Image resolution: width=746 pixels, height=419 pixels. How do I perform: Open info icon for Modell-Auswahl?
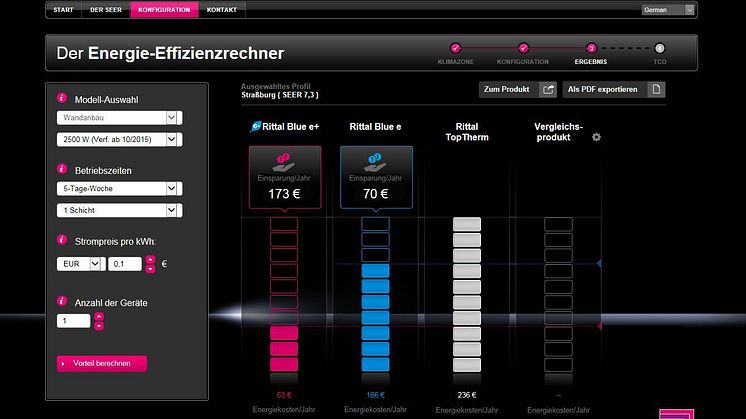tap(62, 98)
